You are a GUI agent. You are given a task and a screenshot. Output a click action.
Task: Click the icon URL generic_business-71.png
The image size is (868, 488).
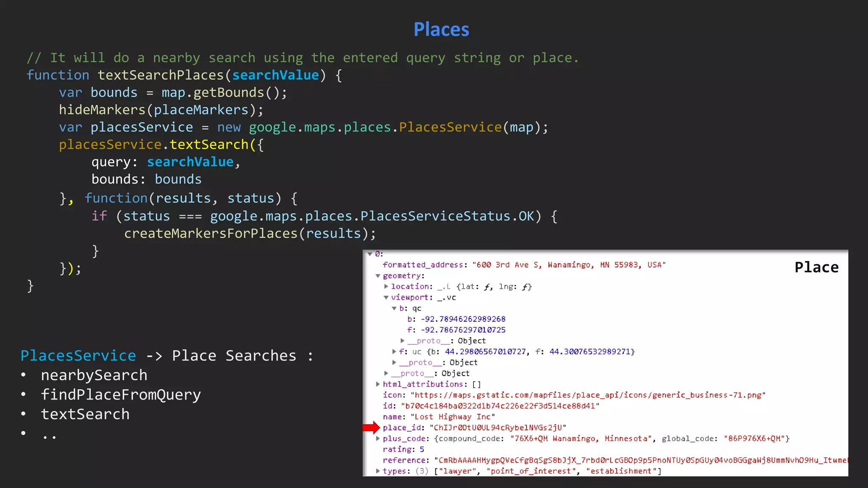(588, 395)
